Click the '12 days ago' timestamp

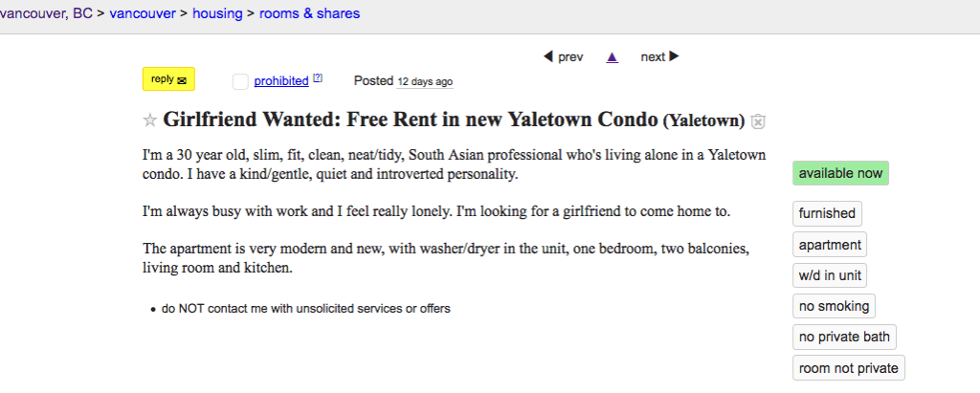425,82
